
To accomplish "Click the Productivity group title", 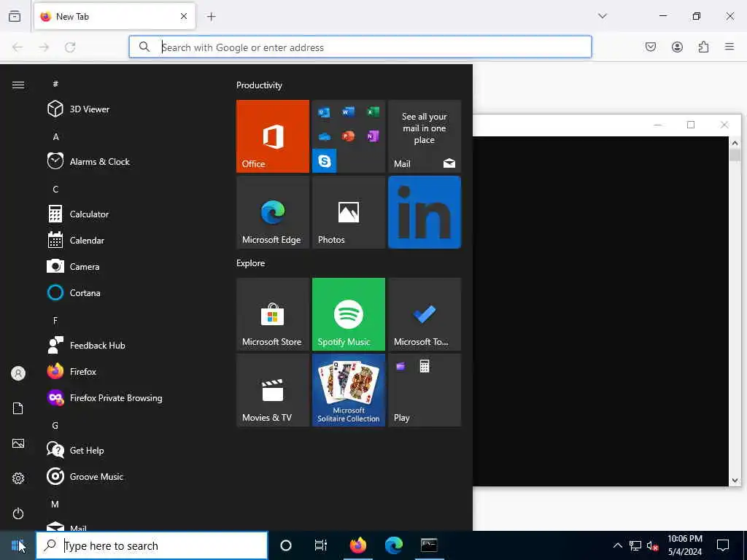I will coord(259,85).
